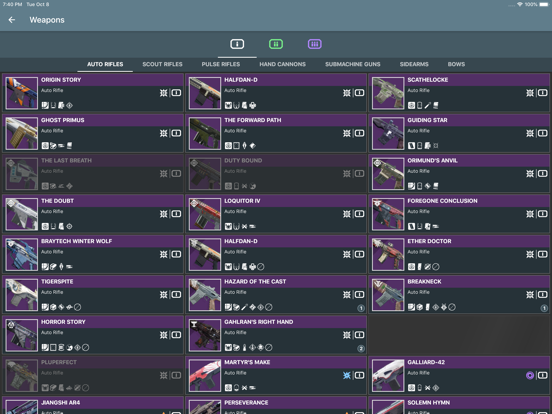The image size is (552, 414).
Task: Open Loquitor IV weapon thumbnail
Action: (205, 214)
